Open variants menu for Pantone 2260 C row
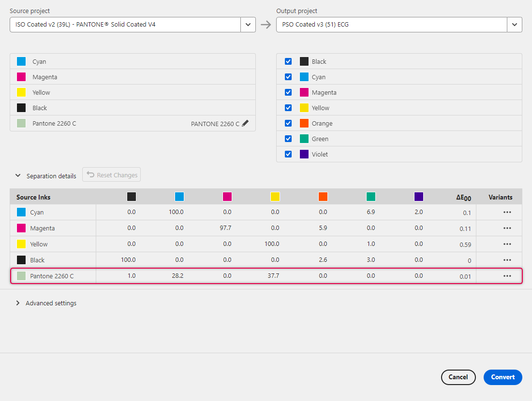 click(x=507, y=276)
